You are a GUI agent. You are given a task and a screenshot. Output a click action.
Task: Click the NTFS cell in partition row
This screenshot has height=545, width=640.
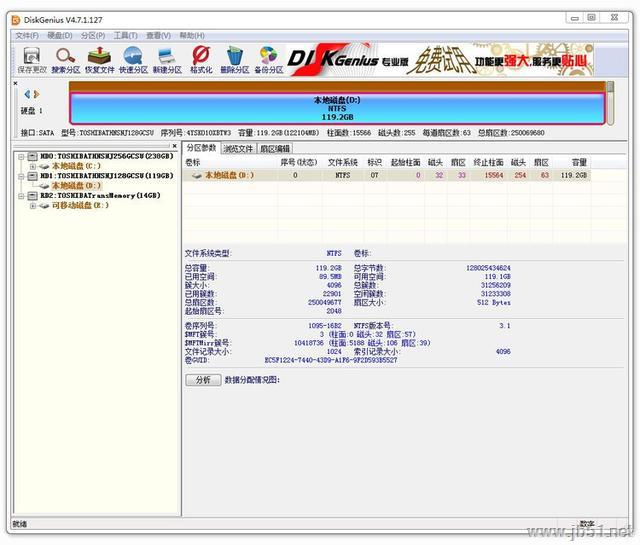click(343, 175)
